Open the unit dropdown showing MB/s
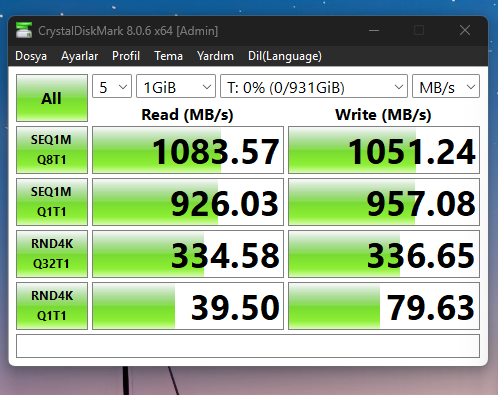The width and height of the screenshot is (498, 395). click(x=446, y=86)
